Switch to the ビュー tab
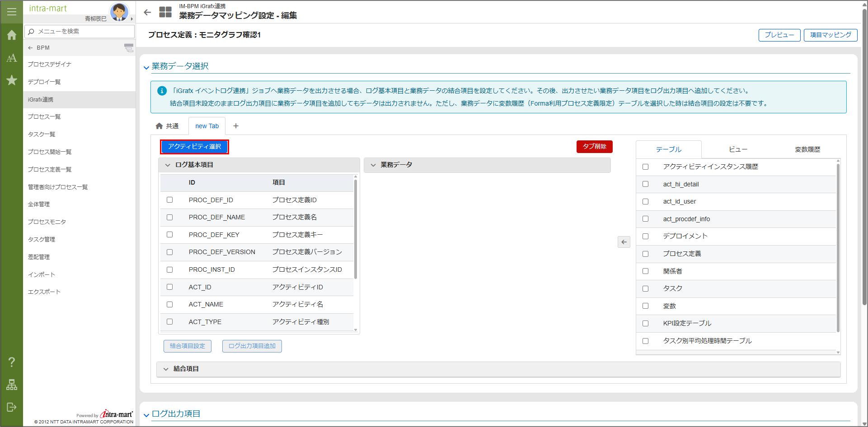 click(x=738, y=149)
